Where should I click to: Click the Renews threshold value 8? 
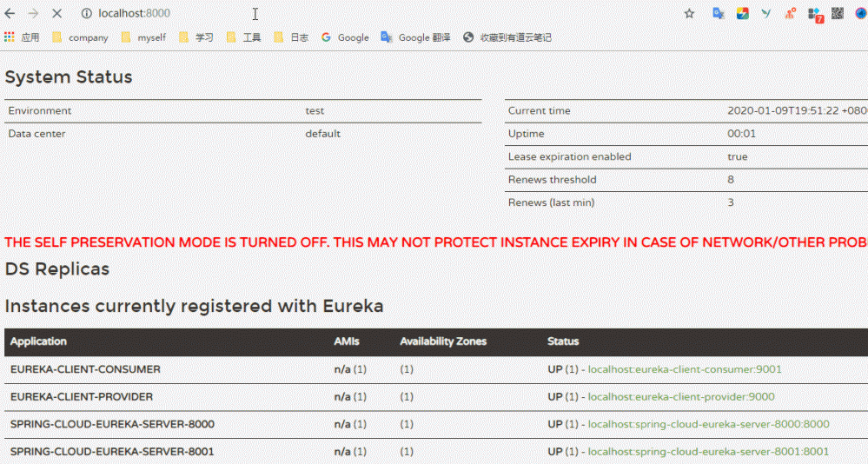coord(731,179)
